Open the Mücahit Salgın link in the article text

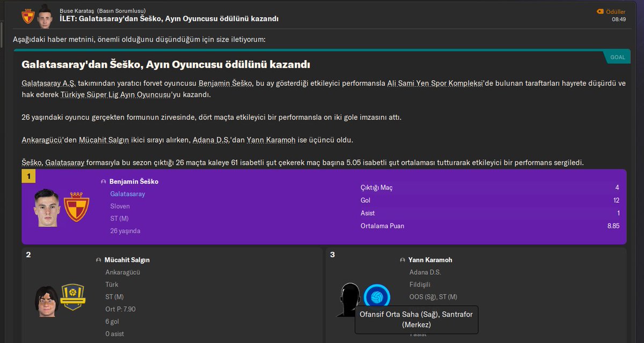pos(104,140)
